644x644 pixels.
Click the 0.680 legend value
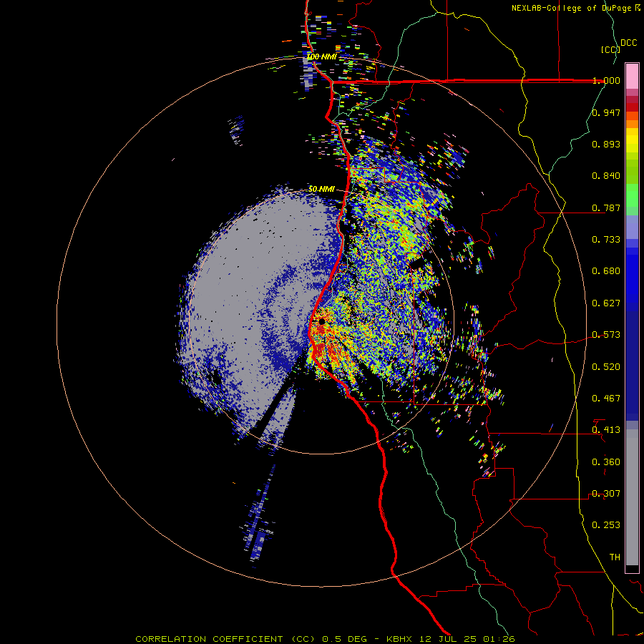pyautogui.click(x=606, y=271)
